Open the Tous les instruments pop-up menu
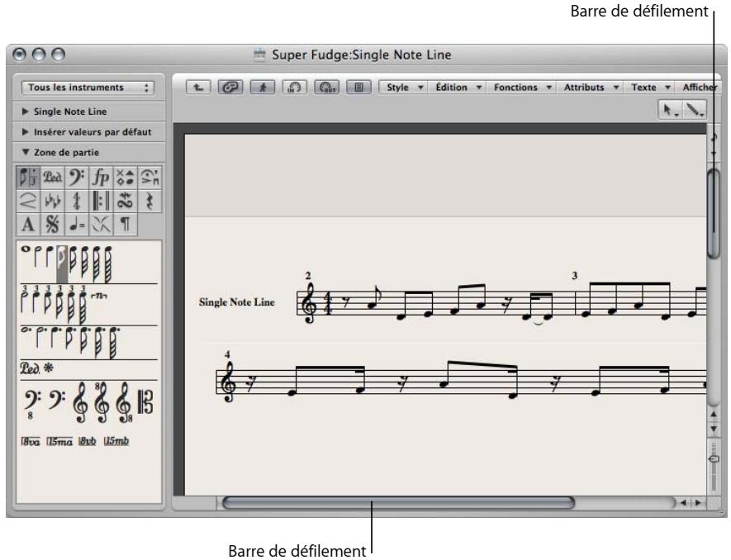Viewport: 731px width, 560px height. (88, 88)
